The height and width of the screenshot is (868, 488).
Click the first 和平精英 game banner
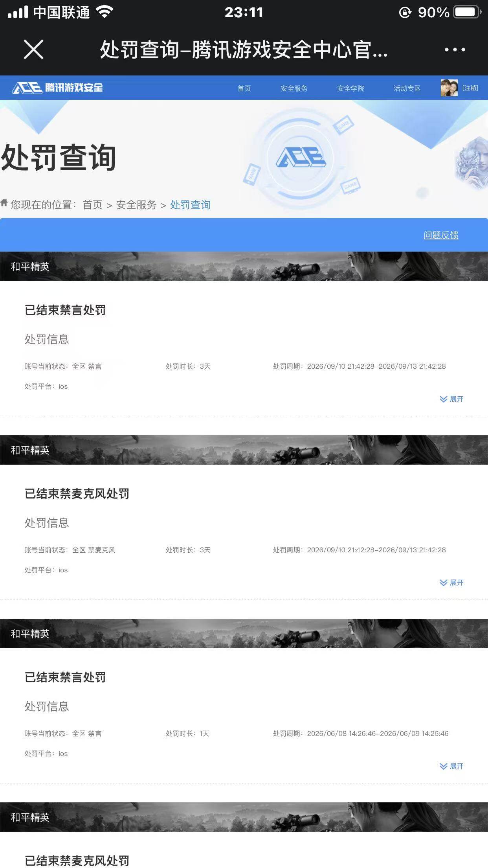click(244, 266)
